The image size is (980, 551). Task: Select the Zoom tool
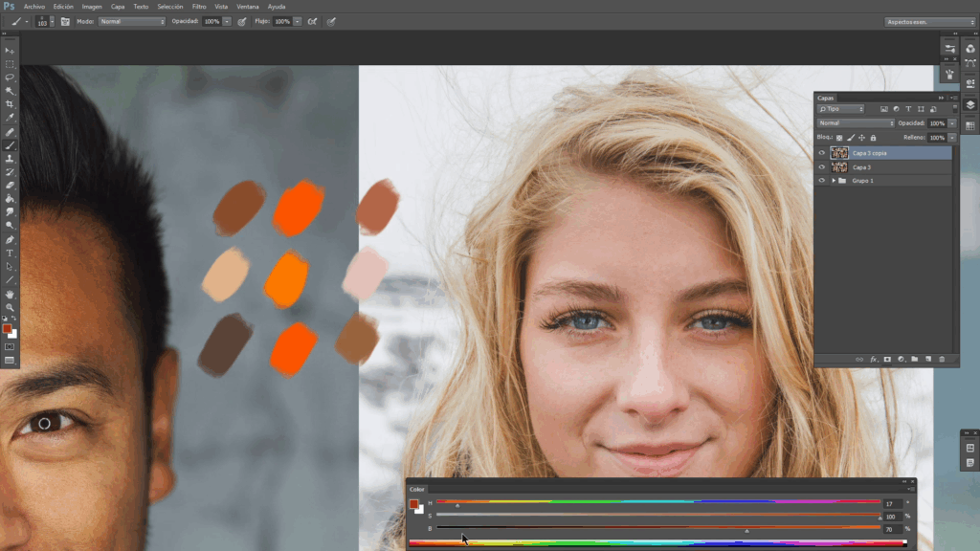(x=10, y=307)
